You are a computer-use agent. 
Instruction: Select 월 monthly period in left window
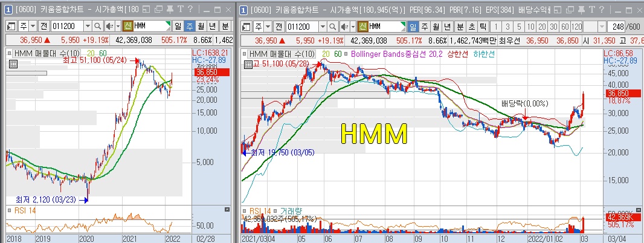[x=201, y=27]
